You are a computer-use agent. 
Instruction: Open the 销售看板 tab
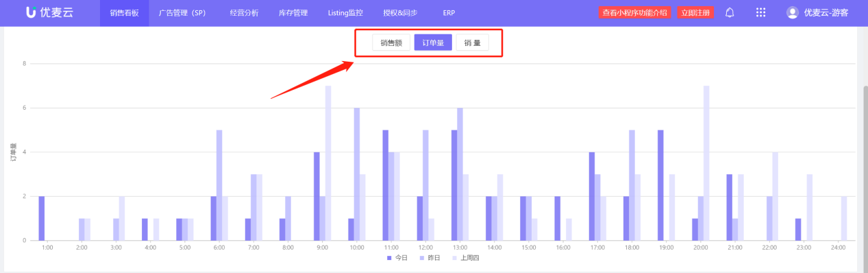point(124,12)
